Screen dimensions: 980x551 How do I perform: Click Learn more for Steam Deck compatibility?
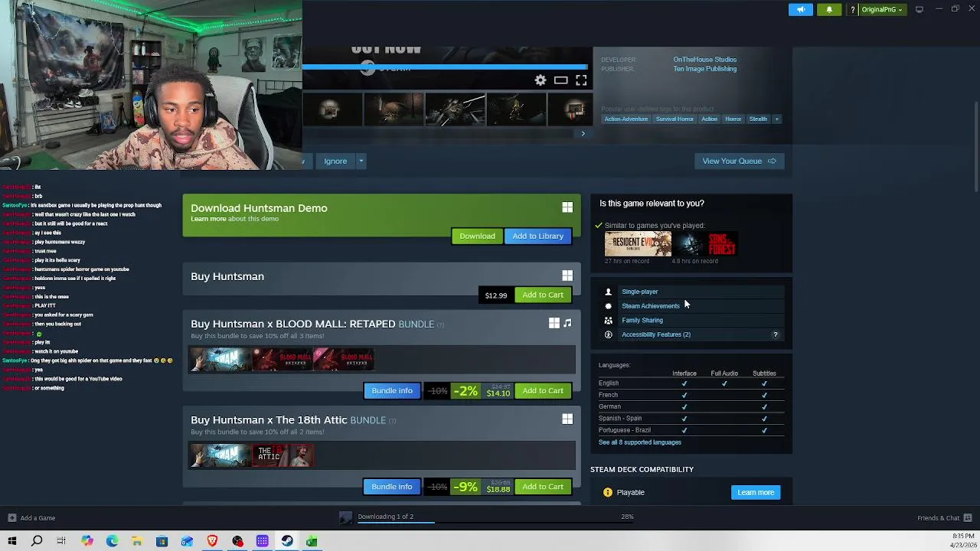pos(756,493)
